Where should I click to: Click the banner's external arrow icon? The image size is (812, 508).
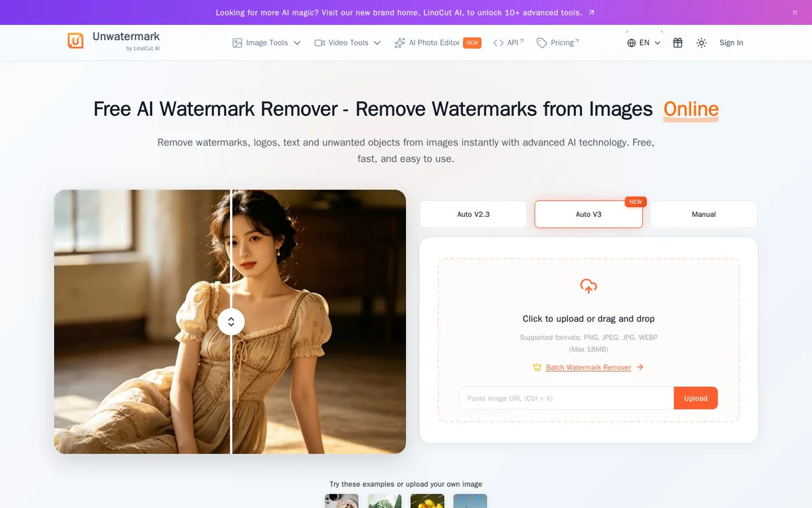[x=591, y=12]
